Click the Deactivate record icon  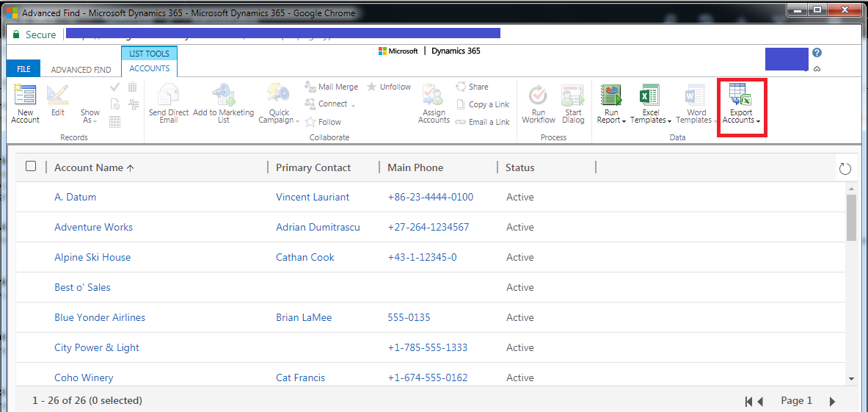click(x=115, y=104)
